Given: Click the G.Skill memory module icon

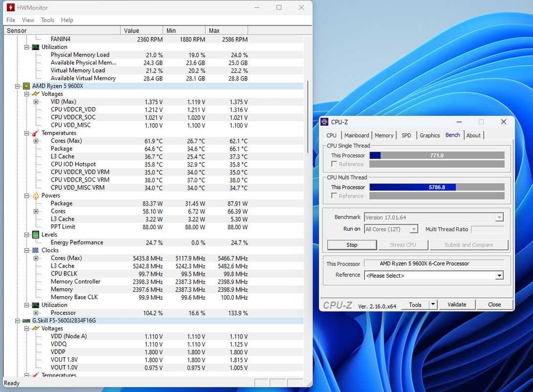Looking at the screenshot, I should pyautogui.click(x=26, y=321).
